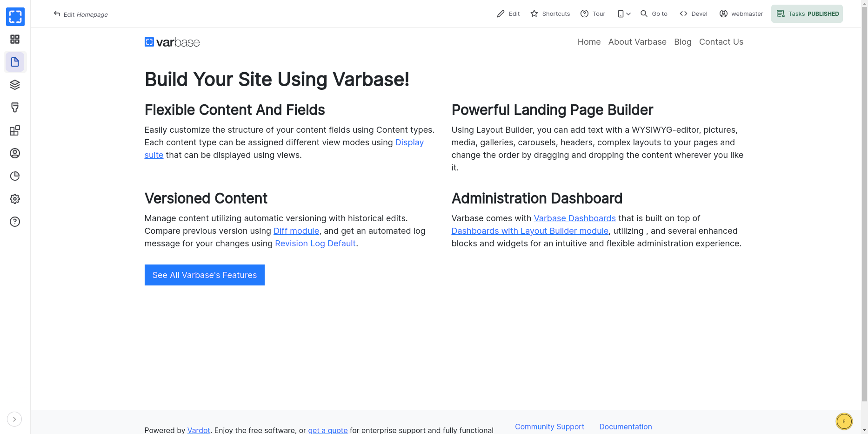Open the Reports pie chart icon in sidebar
The height and width of the screenshot is (434, 868).
click(15, 176)
